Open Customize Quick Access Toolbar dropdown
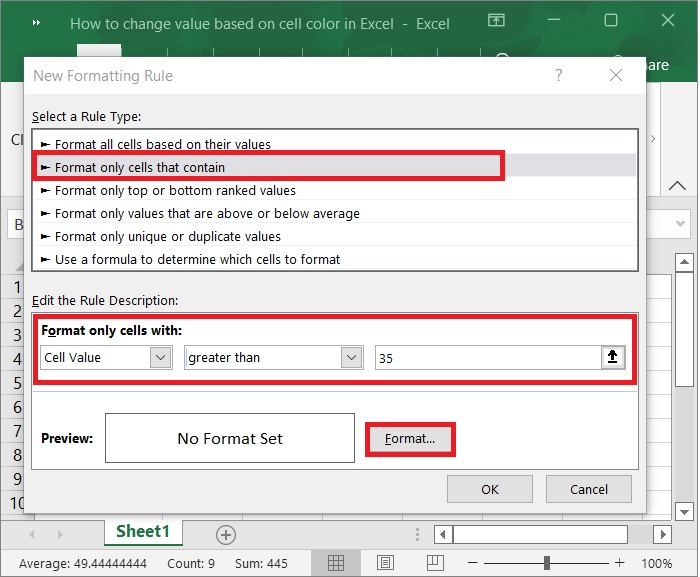The image size is (700, 577). (x=37, y=22)
